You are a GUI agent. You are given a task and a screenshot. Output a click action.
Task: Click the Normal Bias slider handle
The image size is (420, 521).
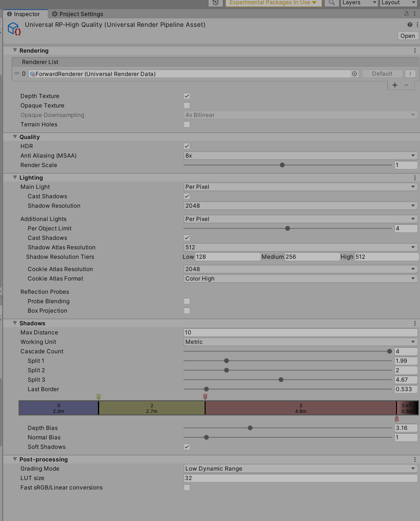206,437
